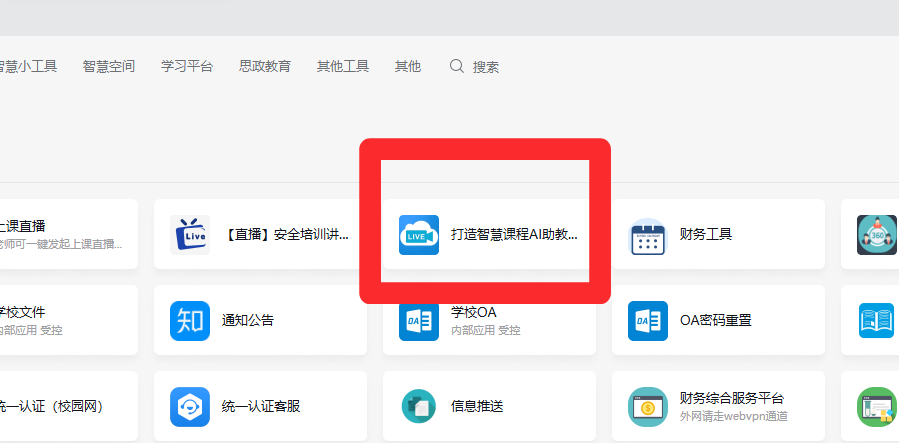Click the 信息推送 teal icon

click(418, 406)
